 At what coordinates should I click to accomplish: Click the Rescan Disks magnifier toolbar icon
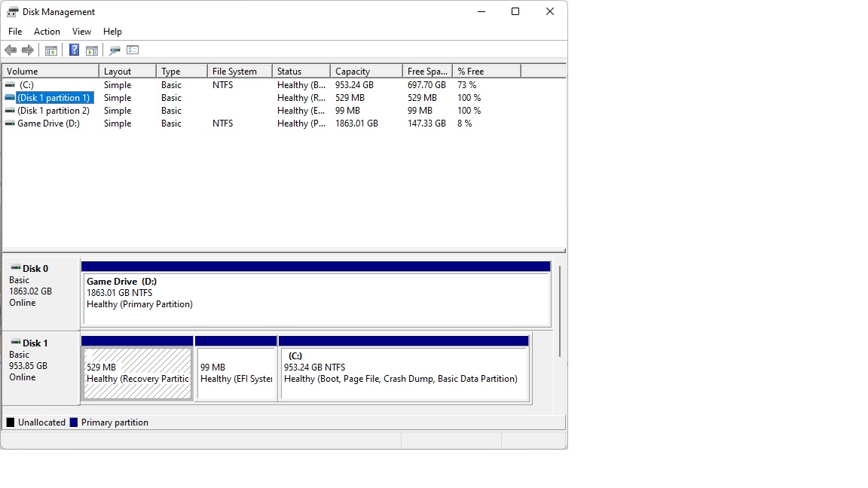(x=115, y=50)
